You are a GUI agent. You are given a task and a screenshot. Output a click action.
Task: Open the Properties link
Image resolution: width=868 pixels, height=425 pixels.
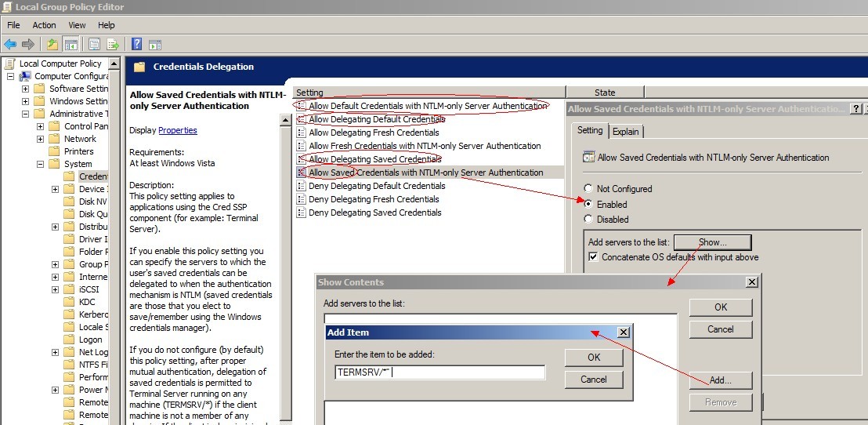[177, 130]
